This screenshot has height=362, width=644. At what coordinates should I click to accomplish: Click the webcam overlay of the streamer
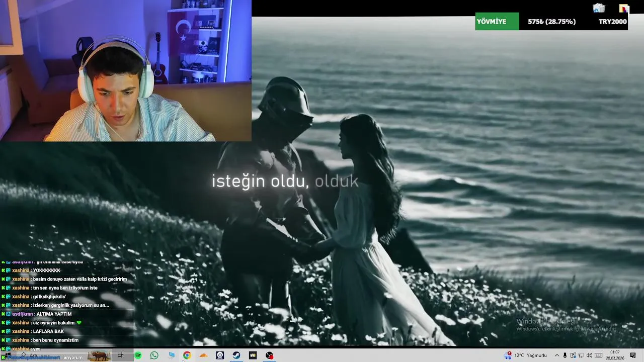[x=126, y=70]
